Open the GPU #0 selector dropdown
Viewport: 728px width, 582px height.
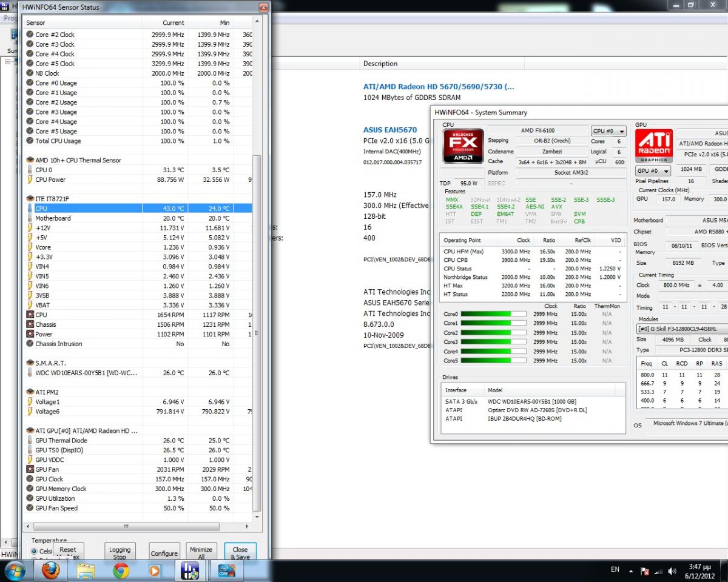tap(653, 171)
